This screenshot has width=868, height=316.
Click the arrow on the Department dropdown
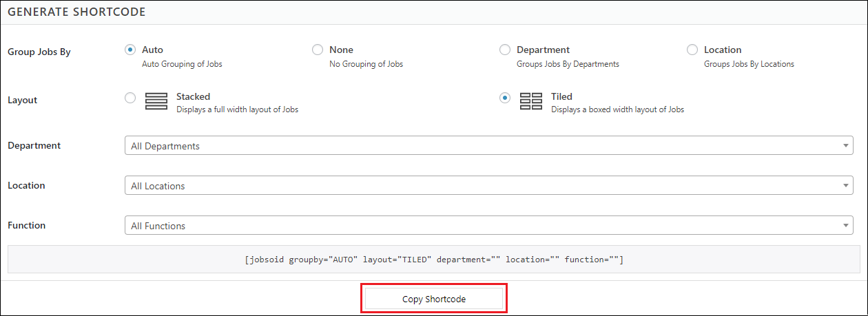pyautogui.click(x=846, y=146)
